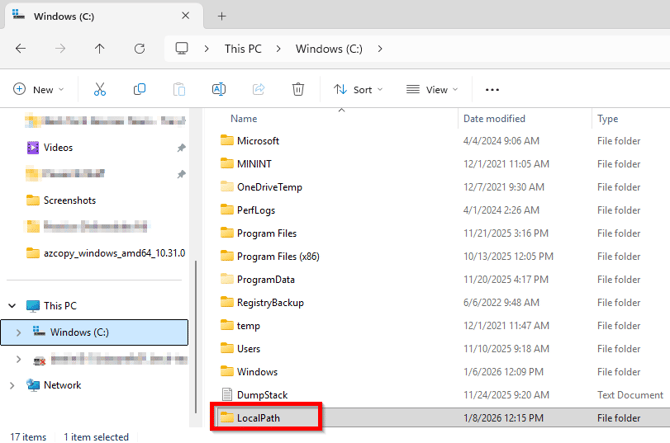Image resolution: width=670 pixels, height=443 pixels.
Task: Click the Refresh button
Action: (x=139, y=48)
